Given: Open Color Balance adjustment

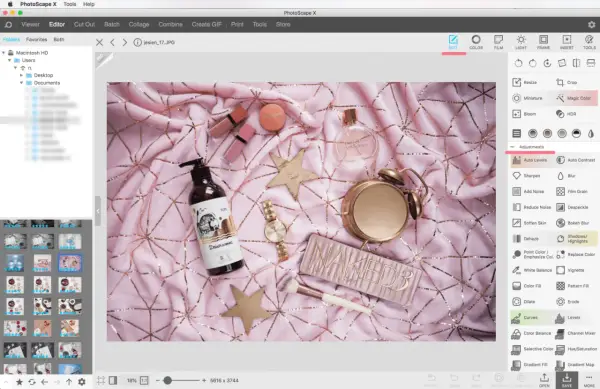Looking at the screenshot, I should [x=532, y=333].
